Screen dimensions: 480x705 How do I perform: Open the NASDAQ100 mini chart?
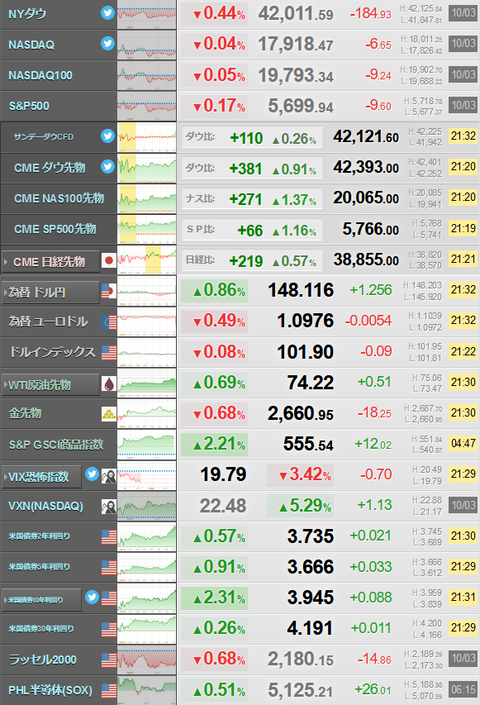pos(147,75)
